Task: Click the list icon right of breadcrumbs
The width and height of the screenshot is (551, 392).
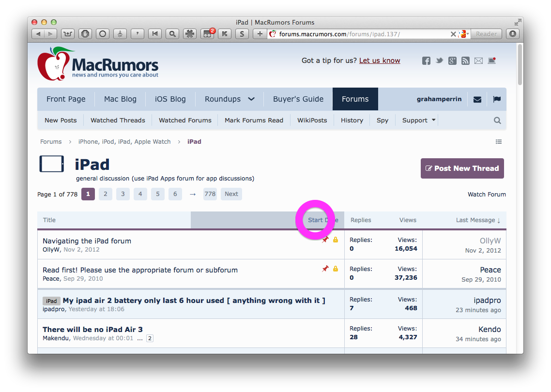Action: 499,141
